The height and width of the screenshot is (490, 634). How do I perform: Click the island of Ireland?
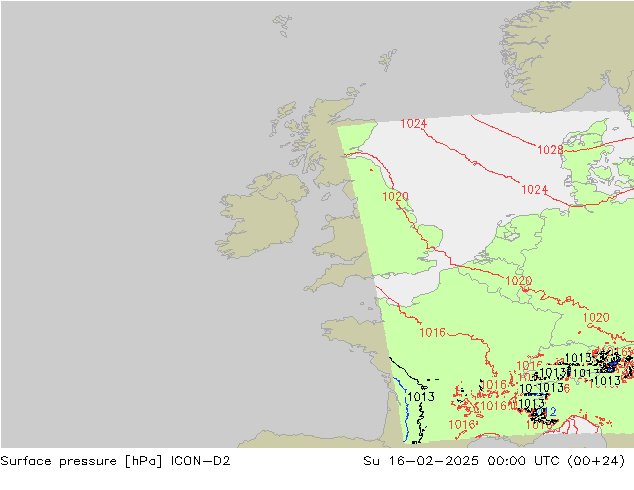(x=257, y=215)
